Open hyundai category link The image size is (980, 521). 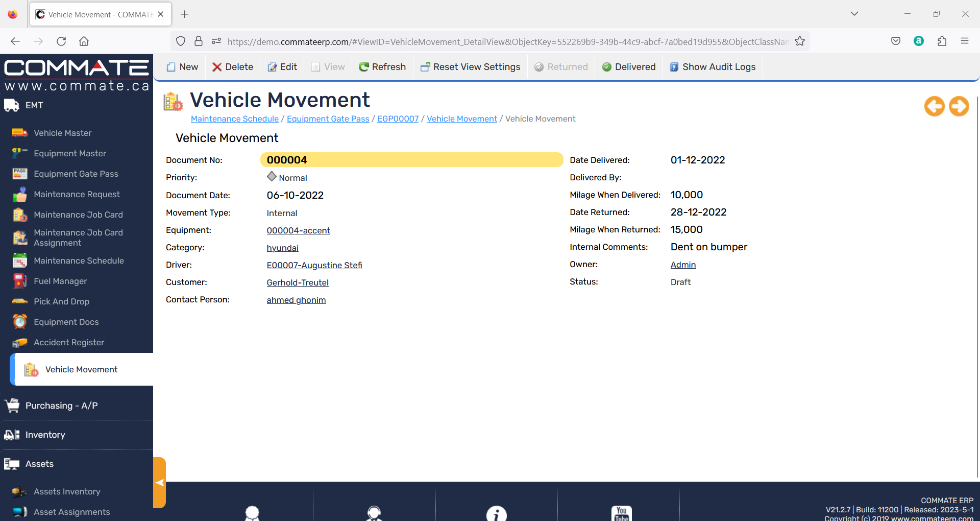pos(282,248)
